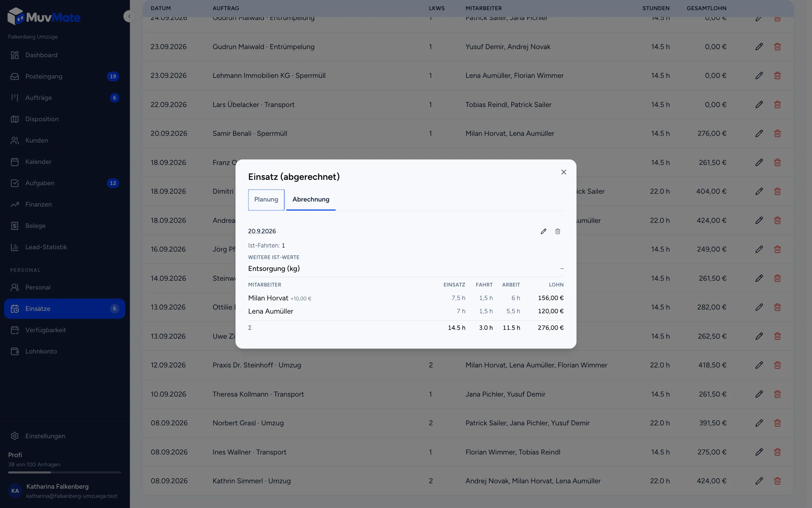Open Einsätze in the sidebar

(64, 309)
